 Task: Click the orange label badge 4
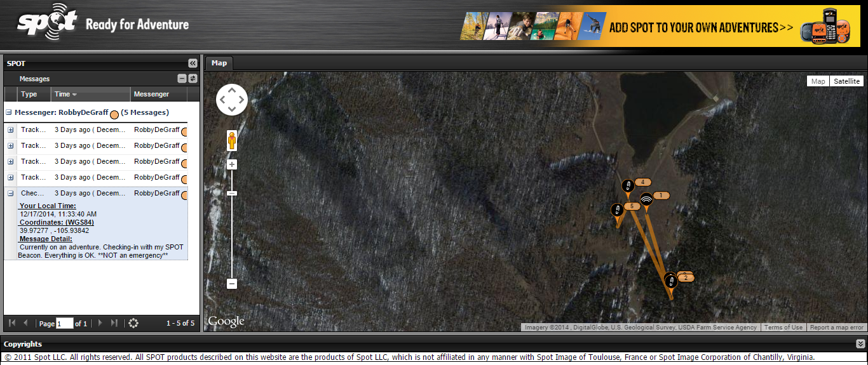pyautogui.click(x=642, y=182)
